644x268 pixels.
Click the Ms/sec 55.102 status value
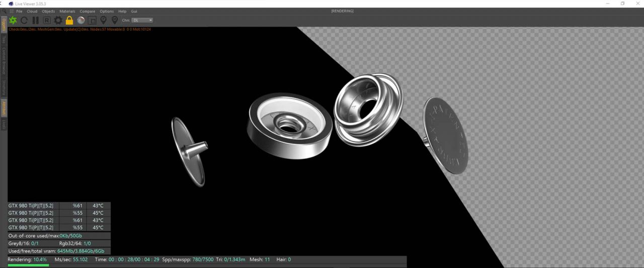(71, 259)
